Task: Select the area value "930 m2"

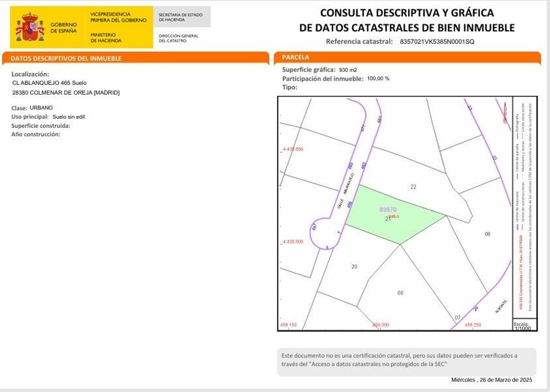Action: pos(348,70)
